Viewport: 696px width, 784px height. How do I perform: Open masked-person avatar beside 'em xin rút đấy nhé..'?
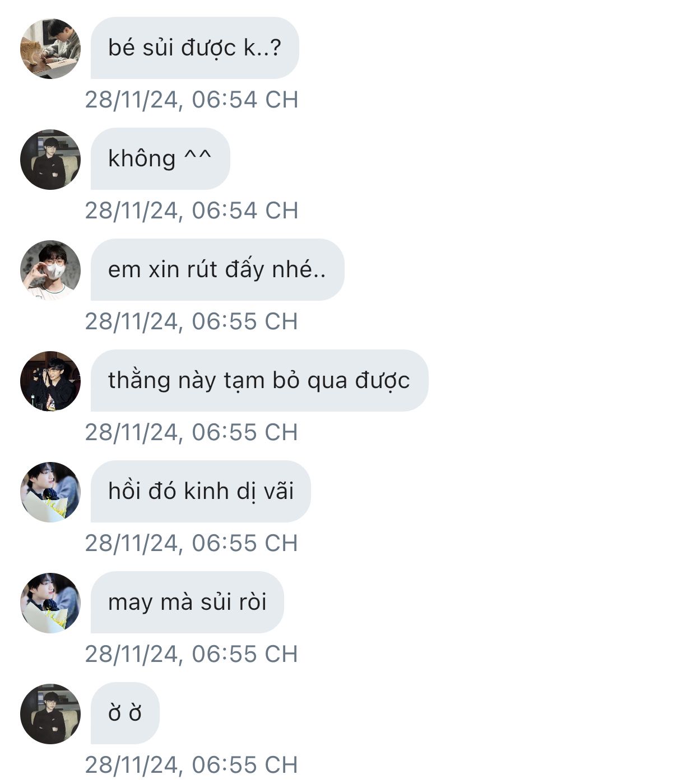click(50, 270)
